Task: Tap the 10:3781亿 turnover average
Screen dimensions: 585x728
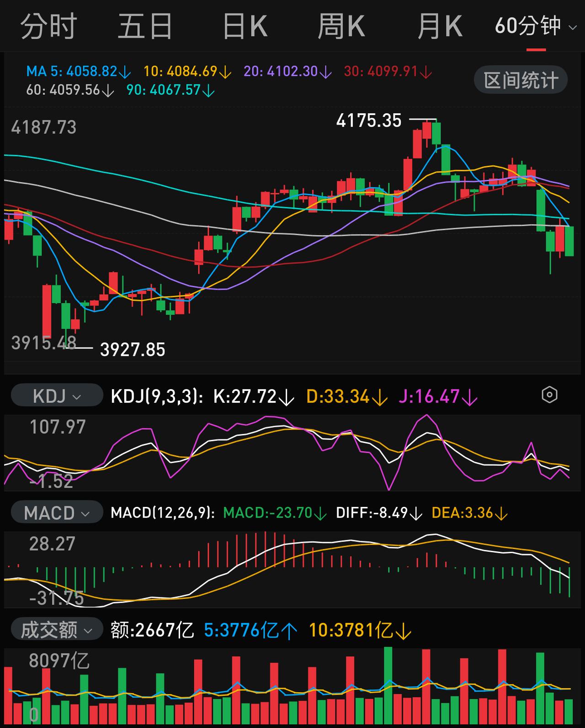Action: click(x=360, y=630)
